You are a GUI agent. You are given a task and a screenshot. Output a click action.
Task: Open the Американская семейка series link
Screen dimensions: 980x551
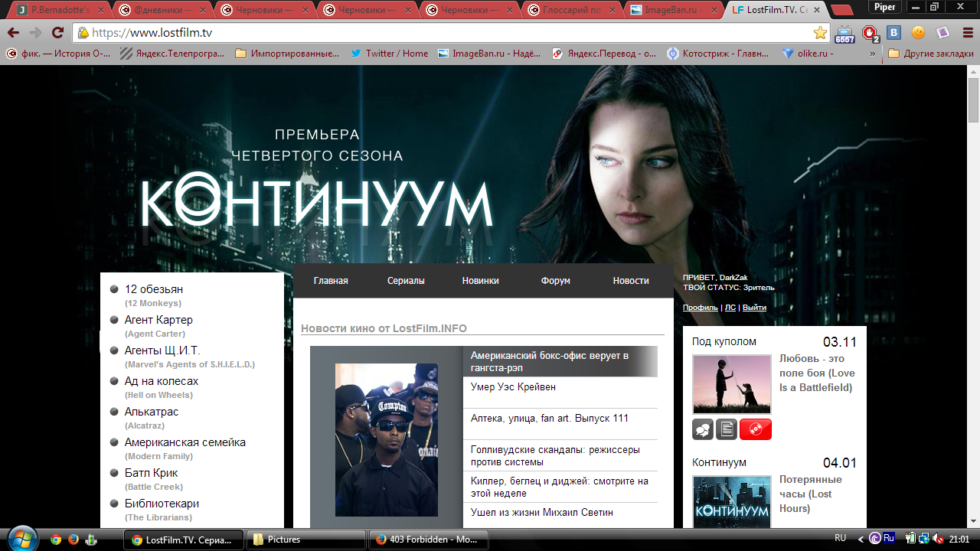coord(185,442)
